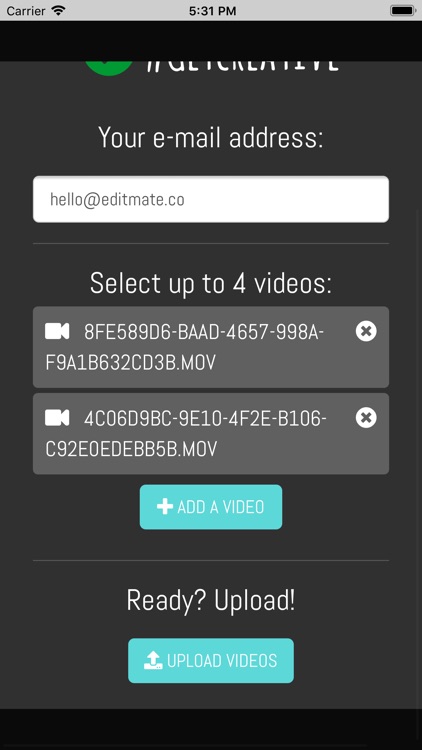Remove the 4C06D9BC video with its X icon

click(x=366, y=418)
